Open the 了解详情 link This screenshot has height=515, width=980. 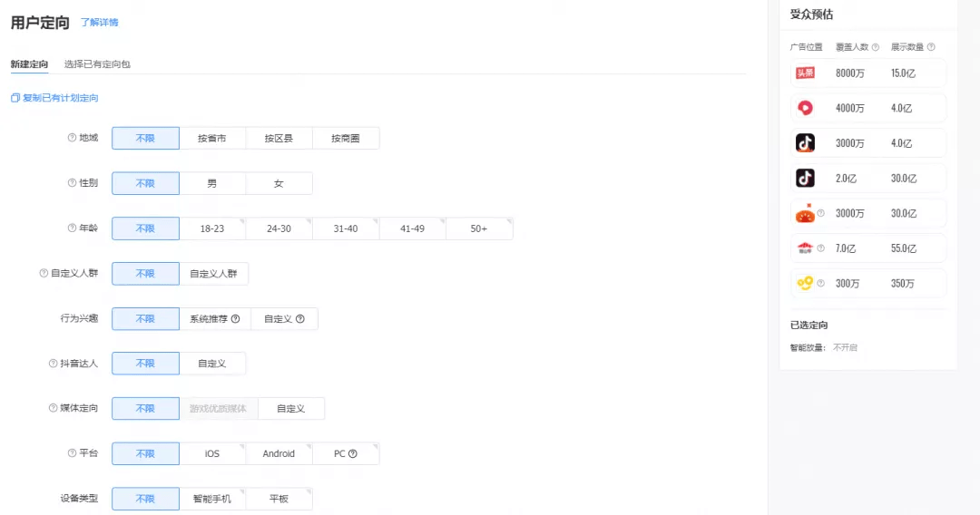(x=100, y=23)
